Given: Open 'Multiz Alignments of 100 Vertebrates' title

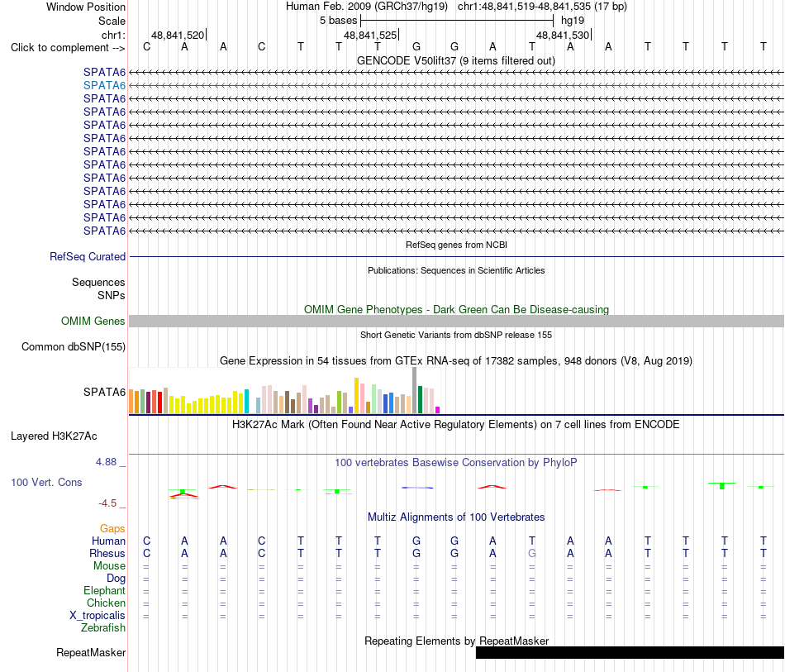Looking at the screenshot, I should 456,517.
